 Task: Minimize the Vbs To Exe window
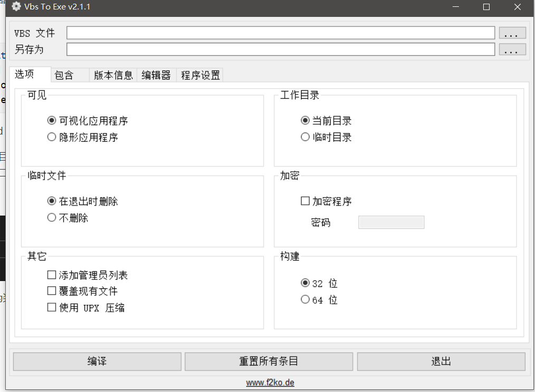(x=455, y=7)
